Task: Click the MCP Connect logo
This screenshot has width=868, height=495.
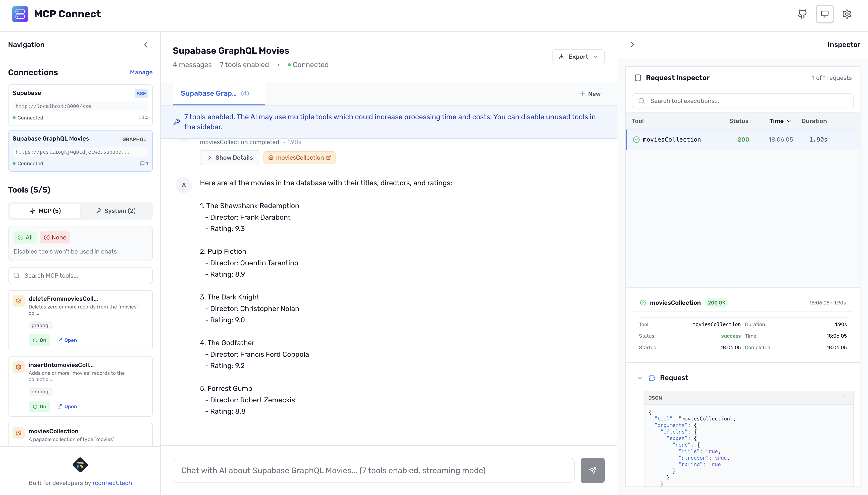Action: pos(20,14)
